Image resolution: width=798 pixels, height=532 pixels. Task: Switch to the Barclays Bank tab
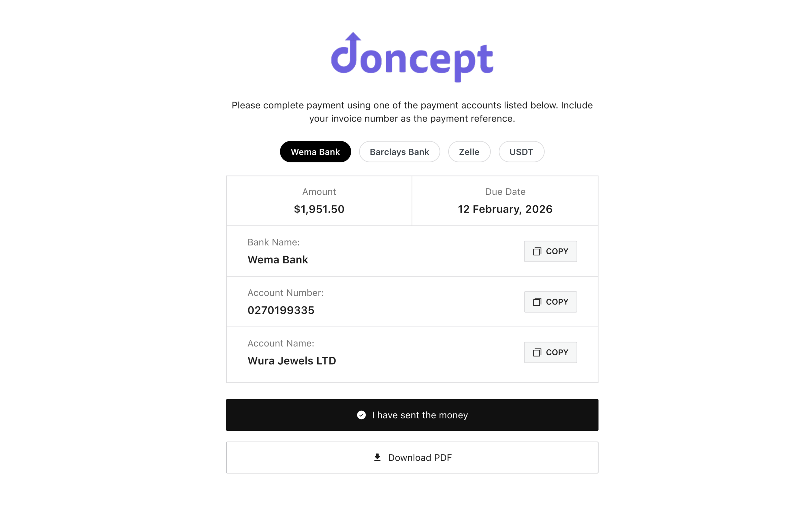coord(399,152)
